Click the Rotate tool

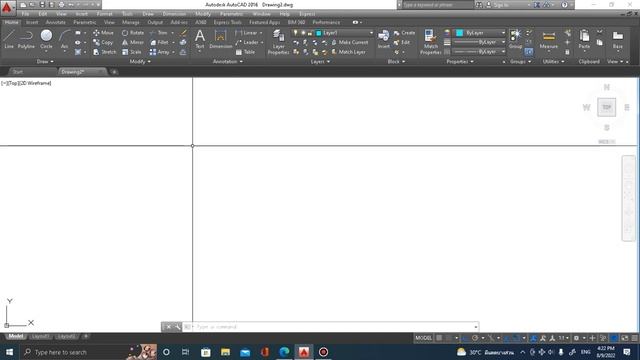click(133, 33)
